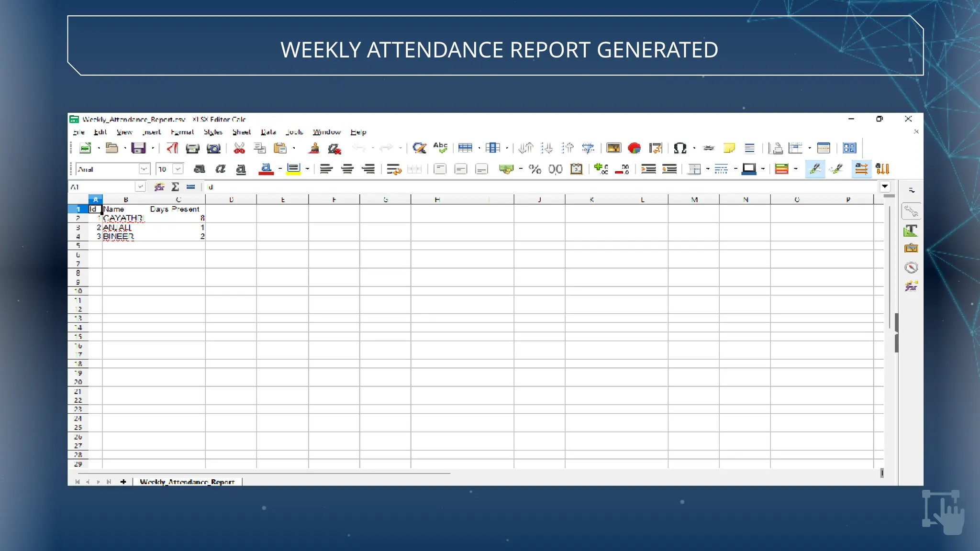
Task: Open the Sheet menu
Action: click(x=242, y=132)
